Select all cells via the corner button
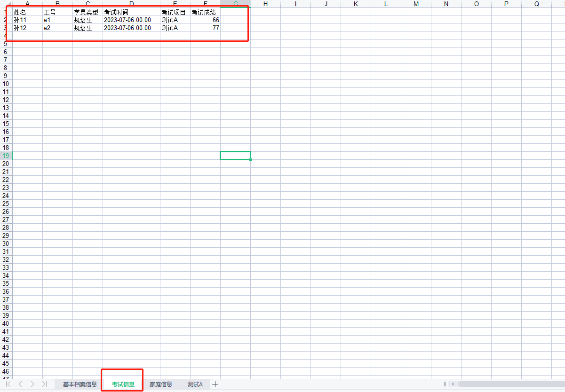 [x=6, y=4]
